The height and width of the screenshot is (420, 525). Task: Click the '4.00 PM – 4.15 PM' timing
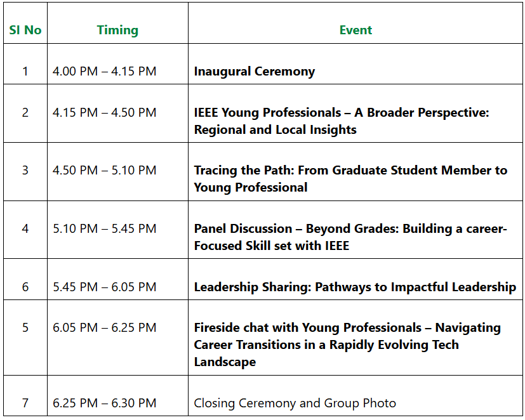point(105,71)
